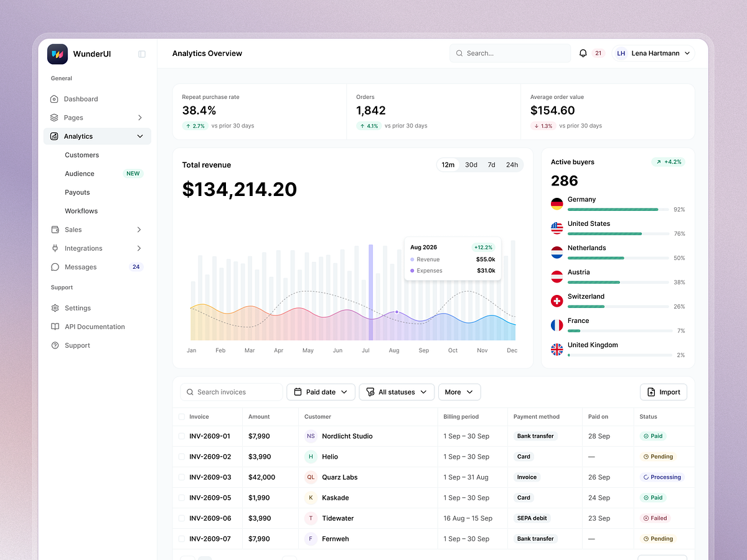This screenshot has height=560, width=747.
Task: Open Dashboard from home icon
Action: point(54,99)
